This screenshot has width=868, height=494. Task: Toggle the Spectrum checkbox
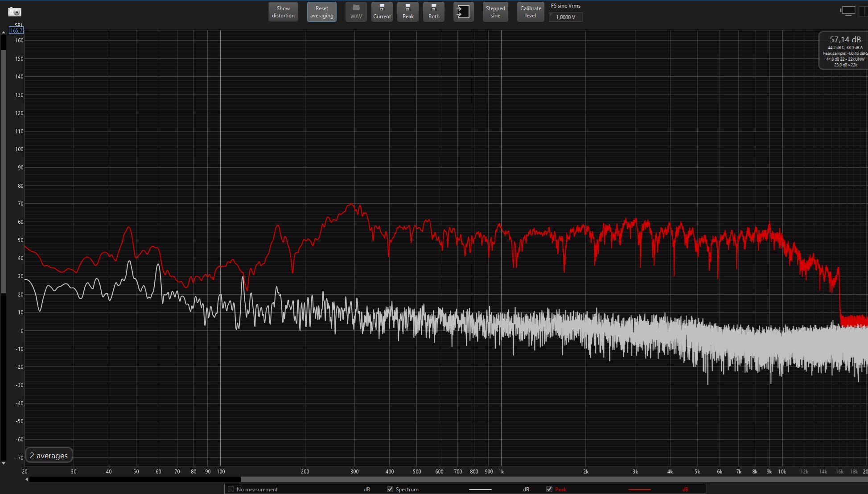389,489
